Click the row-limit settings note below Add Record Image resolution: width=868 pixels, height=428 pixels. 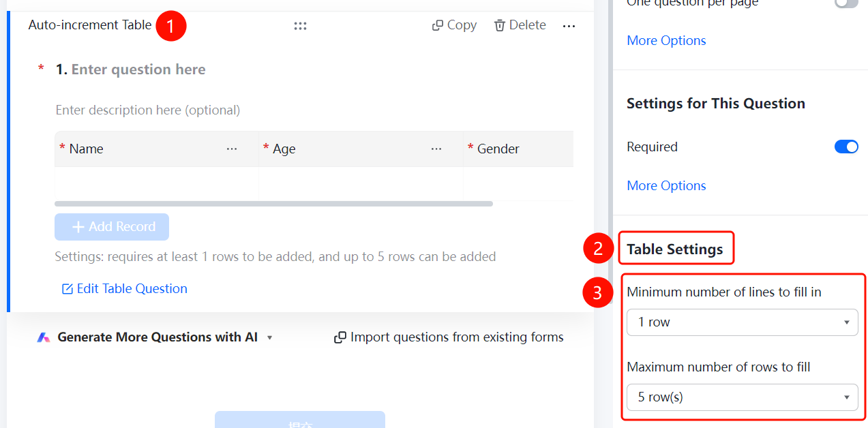pyautogui.click(x=275, y=257)
